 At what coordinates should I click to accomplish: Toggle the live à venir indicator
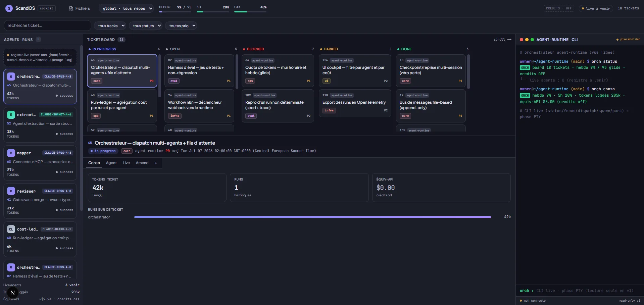tap(596, 8)
